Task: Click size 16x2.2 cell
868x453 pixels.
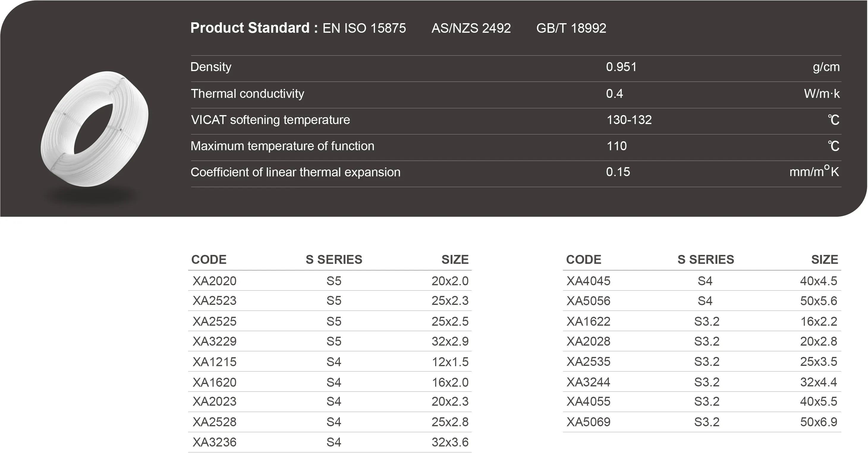Action: tap(818, 321)
